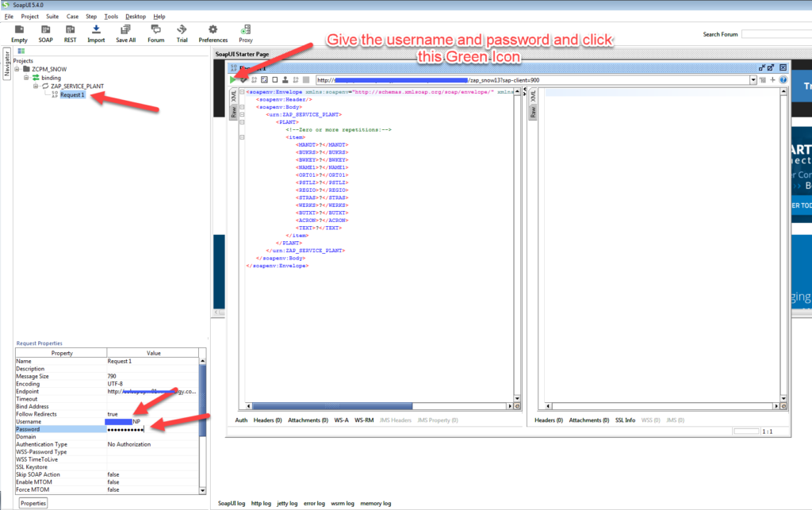The image size is (812, 510).
Task: Click the Empty project toolbar icon
Action: point(19,33)
